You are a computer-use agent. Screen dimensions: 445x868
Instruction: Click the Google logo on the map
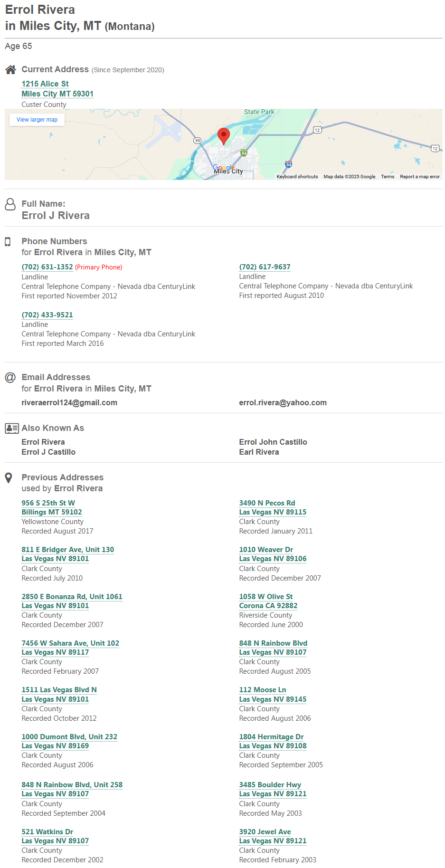(224, 168)
